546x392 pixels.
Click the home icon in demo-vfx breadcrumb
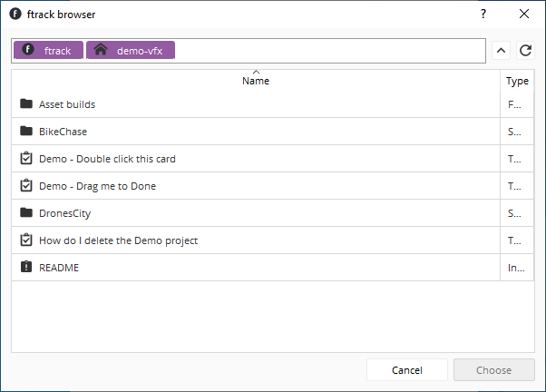point(101,50)
